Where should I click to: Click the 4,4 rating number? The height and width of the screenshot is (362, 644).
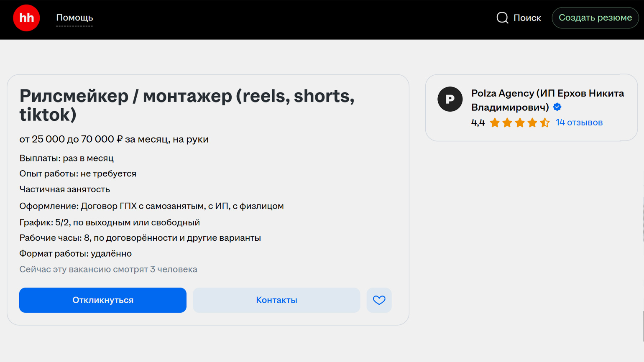pyautogui.click(x=478, y=122)
